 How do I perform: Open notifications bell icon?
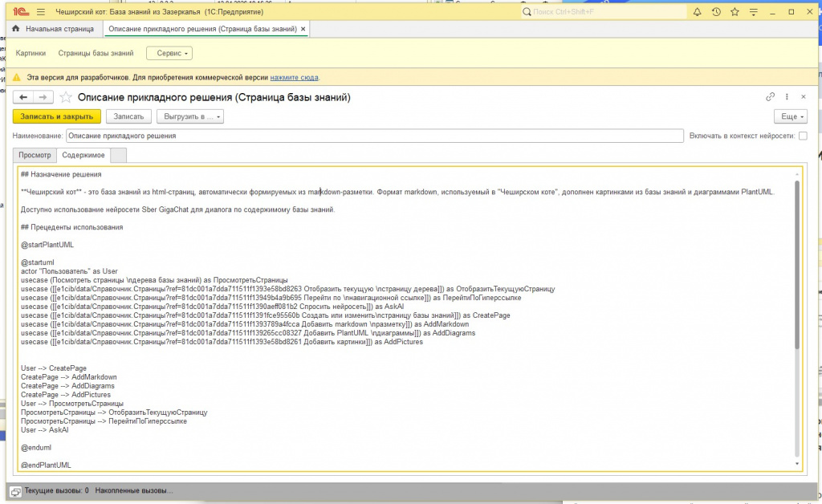click(x=697, y=11)
